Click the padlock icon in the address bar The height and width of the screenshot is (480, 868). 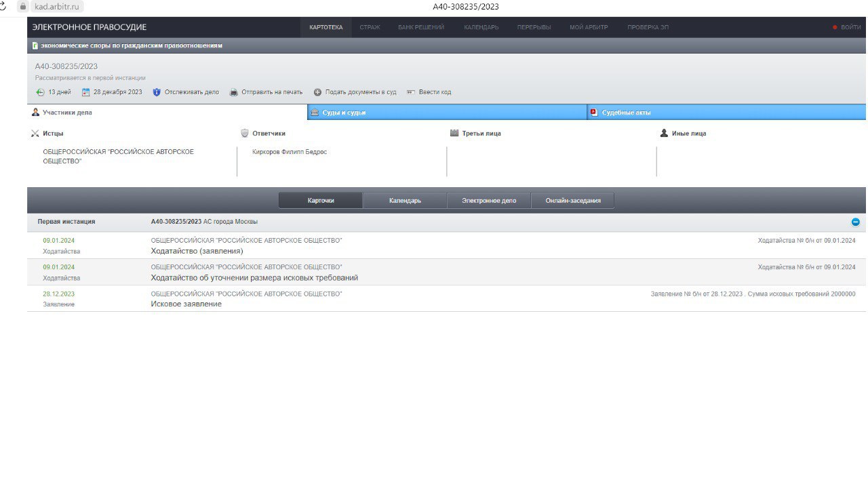tap(22, 6)
